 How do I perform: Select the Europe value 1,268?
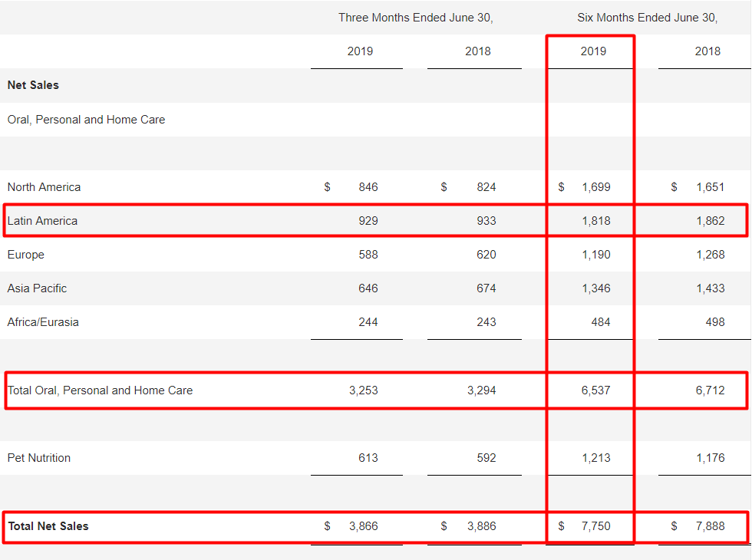tap(711, 255)
